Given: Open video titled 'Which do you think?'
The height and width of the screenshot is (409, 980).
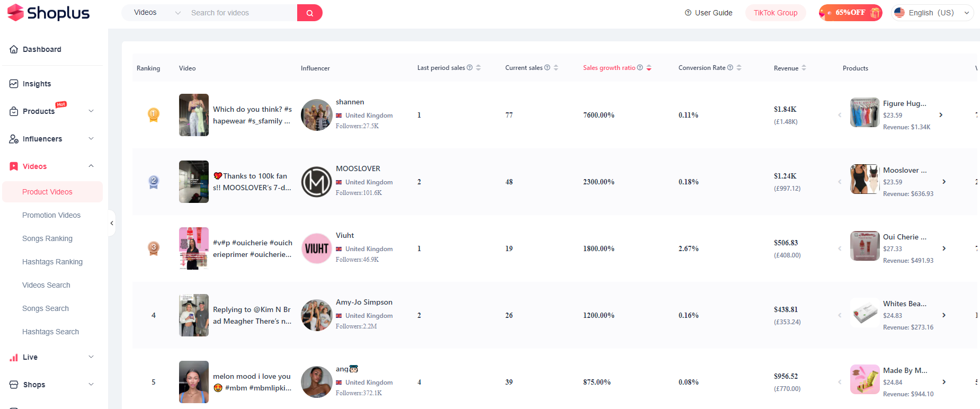Looking at the screenshot, I should (x=252, y=115).
